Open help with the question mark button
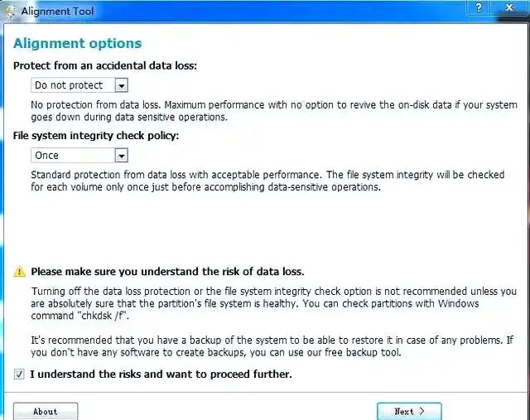This screenshot has width=530, height=420. pyautogui.click(x=479, y=7)
